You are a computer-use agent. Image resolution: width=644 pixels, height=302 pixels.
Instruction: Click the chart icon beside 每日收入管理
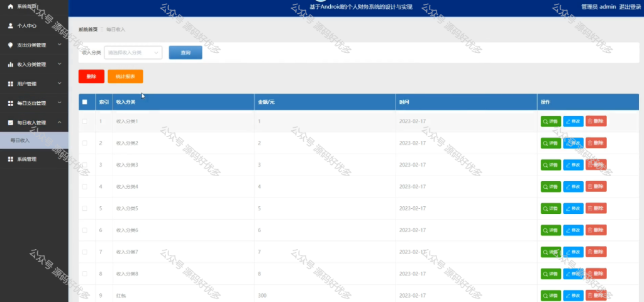[11, 123]
